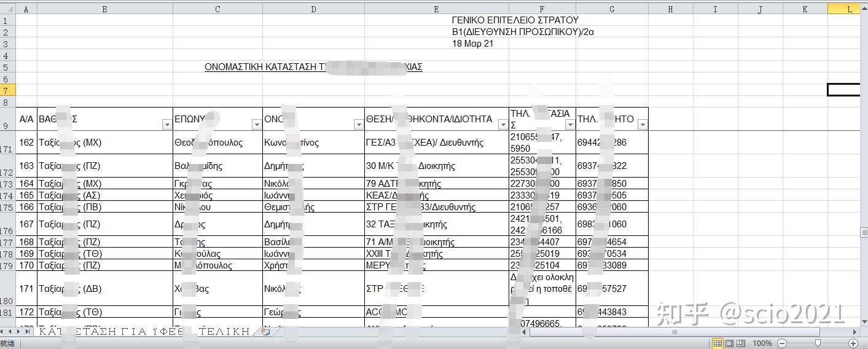Click horizontal scrollbar right arrow

(x=854, y=332)
